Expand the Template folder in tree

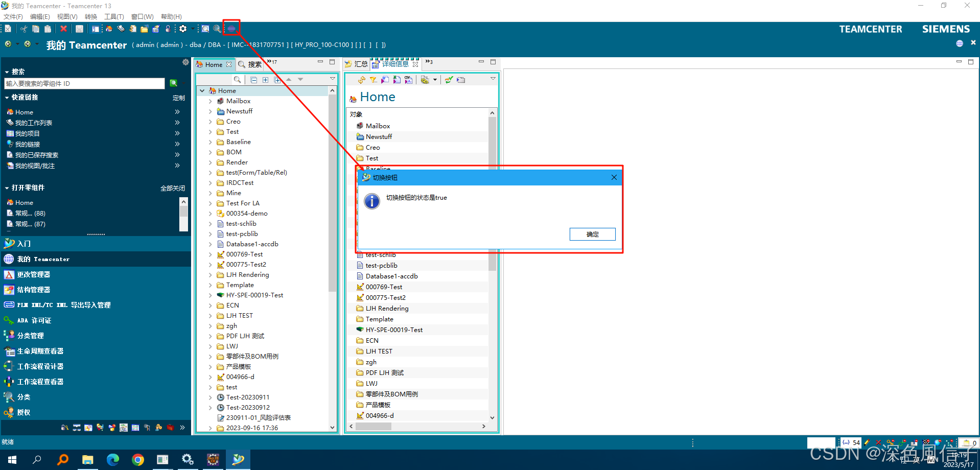pyautogui.click(x=211, y=285)
